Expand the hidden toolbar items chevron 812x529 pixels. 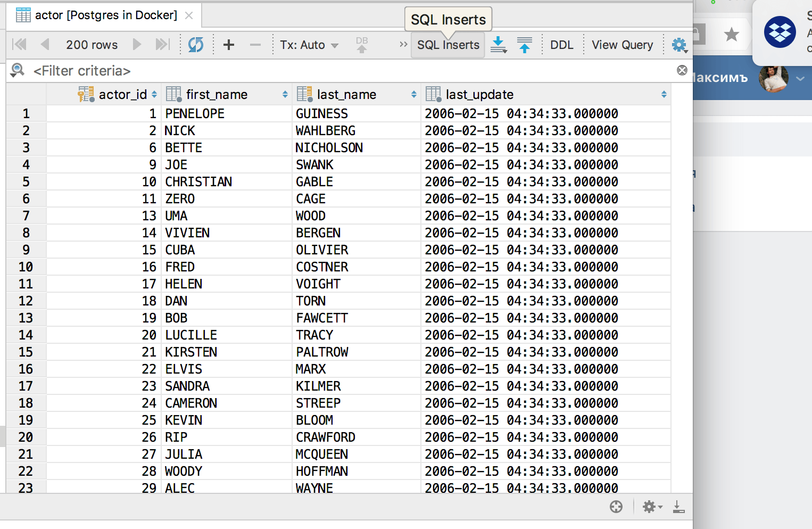click(403, 45)
